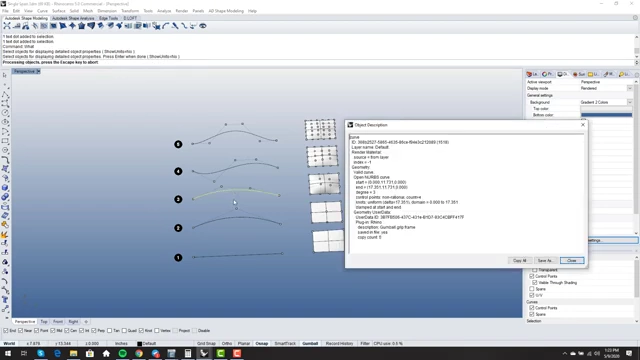
Task: Open the Analyze menu
Action: tap(164, 11)
